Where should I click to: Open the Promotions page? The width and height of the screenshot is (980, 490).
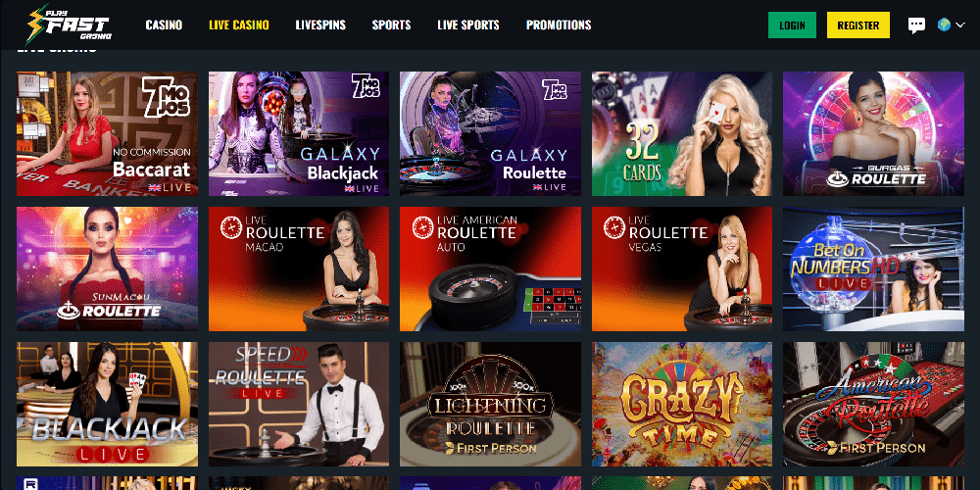(x=559, y=25)
